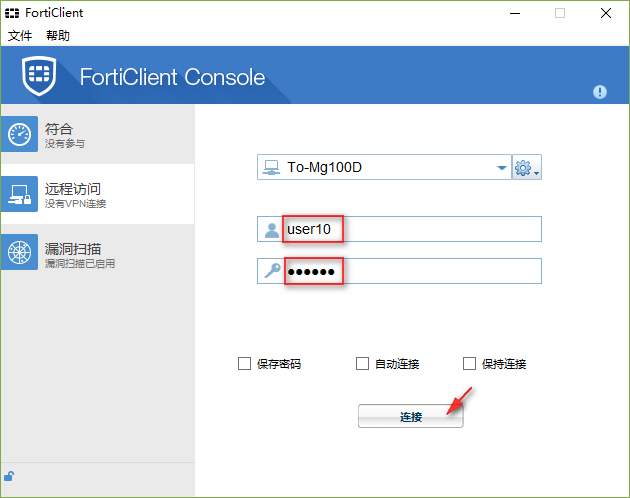Select the vulnerability scan radar icon

(x=19, y=252)
